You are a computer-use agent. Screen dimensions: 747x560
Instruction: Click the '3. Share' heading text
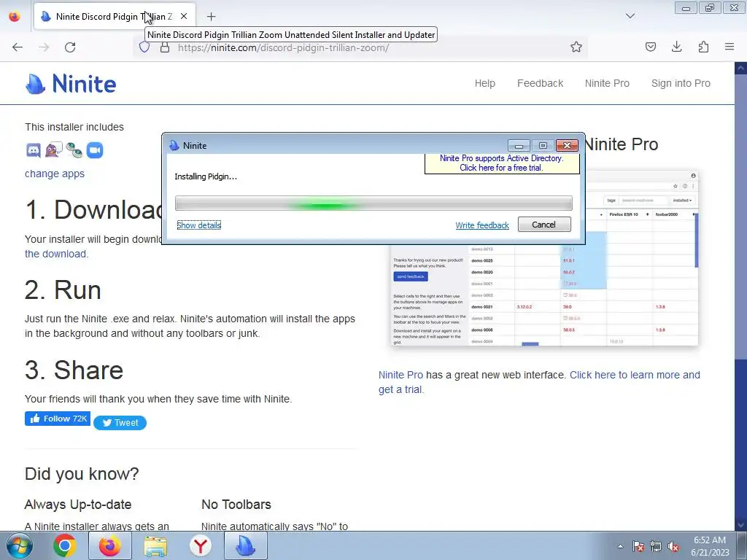(74, 370)
